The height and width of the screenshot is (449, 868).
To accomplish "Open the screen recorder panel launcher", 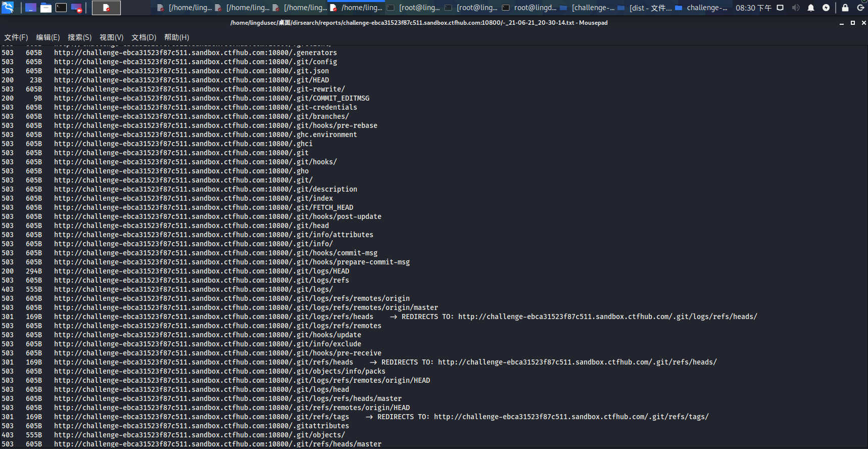I will tap(77, 8).
